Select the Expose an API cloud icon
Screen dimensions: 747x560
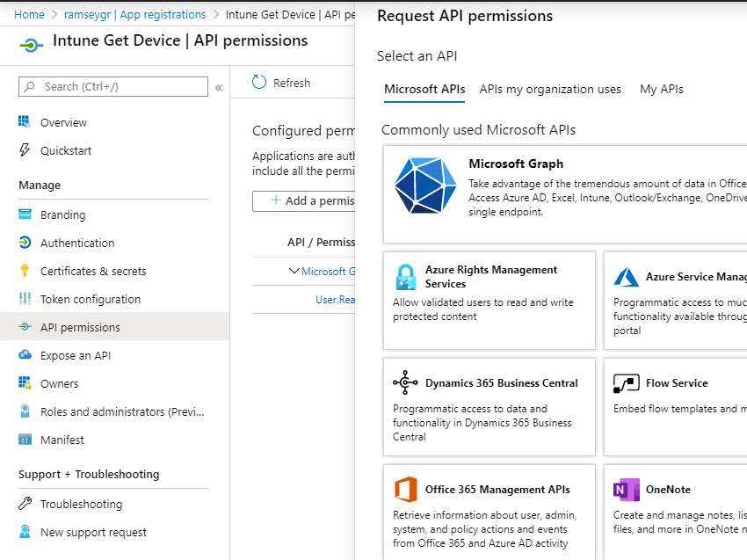(x=25, y=355)
